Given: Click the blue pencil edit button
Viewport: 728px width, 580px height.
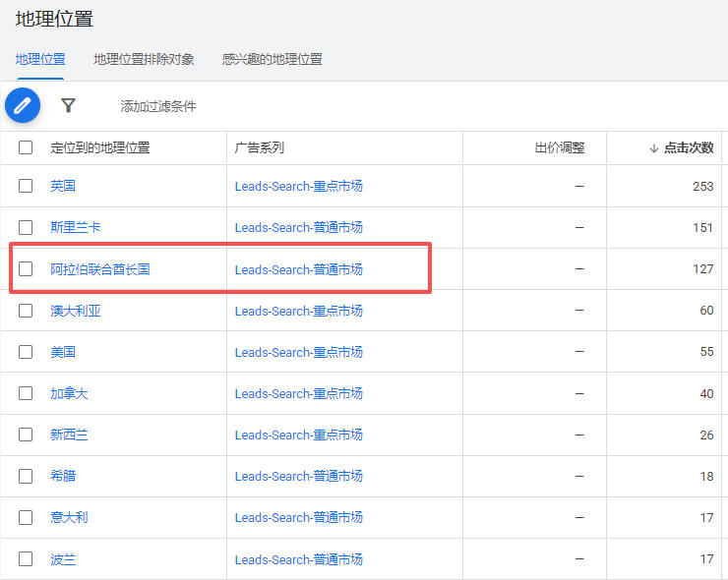Looking at the screenshot, I should point(23,105).
